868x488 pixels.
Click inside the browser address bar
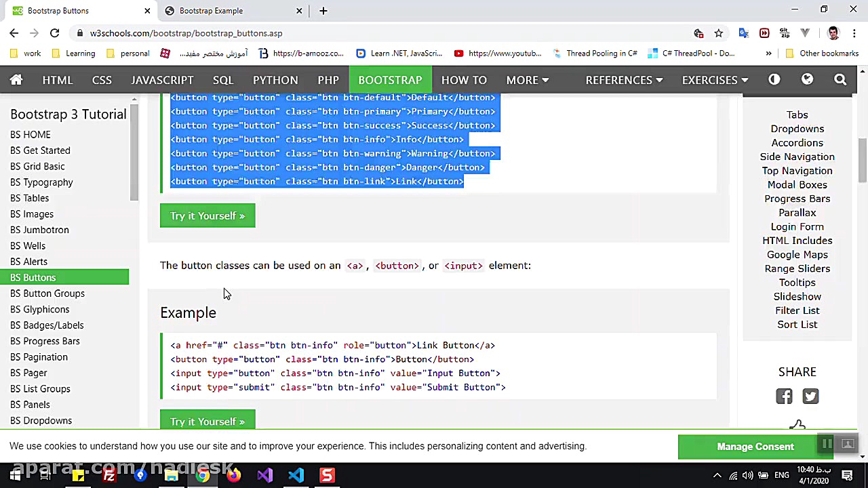(271, 33)
